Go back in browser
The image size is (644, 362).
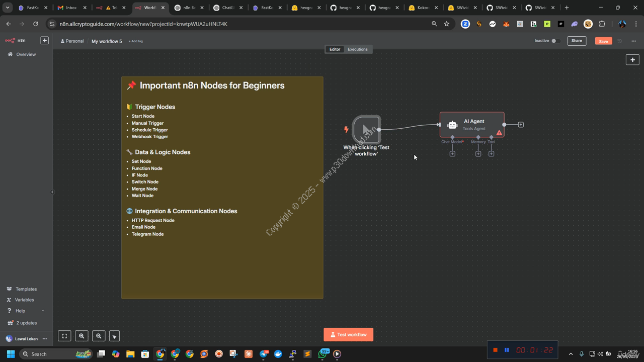[x=9, y=24]
